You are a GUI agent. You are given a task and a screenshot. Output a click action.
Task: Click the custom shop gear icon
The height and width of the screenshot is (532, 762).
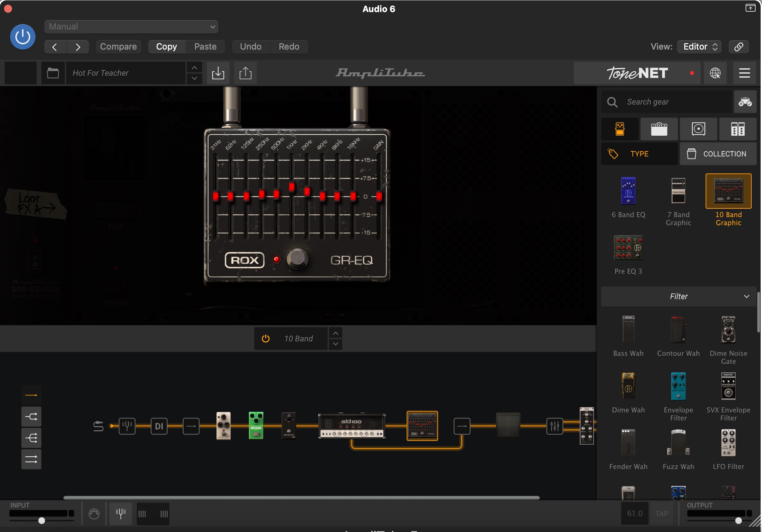[745, 102]
